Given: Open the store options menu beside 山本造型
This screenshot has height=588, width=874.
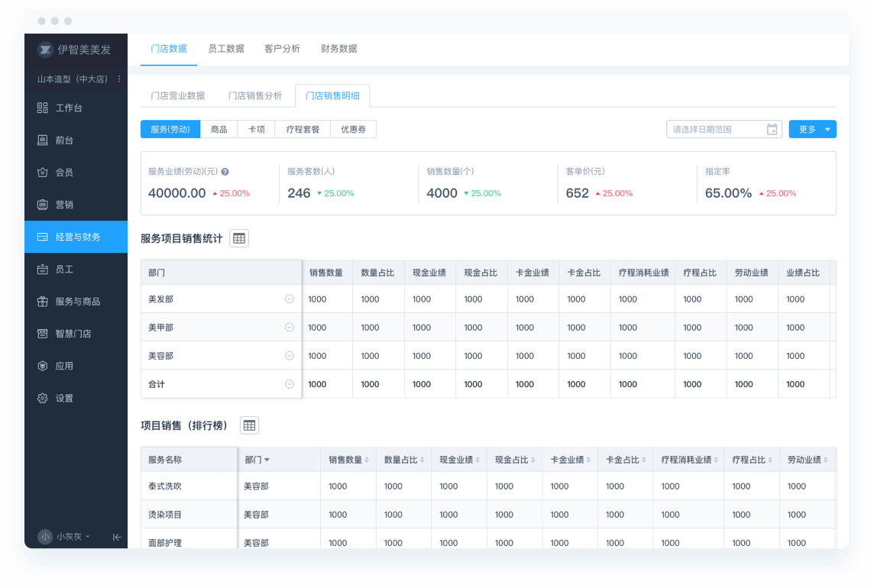Looking at the screenshot, I should [x=119, y=79].
